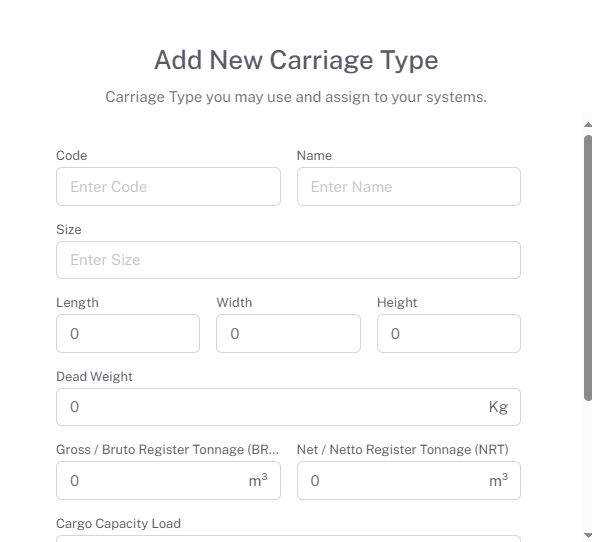Viewport: 592px width, 542px height.
Task: Click the Cargo Capacity Load label
Action: [118, 524]
